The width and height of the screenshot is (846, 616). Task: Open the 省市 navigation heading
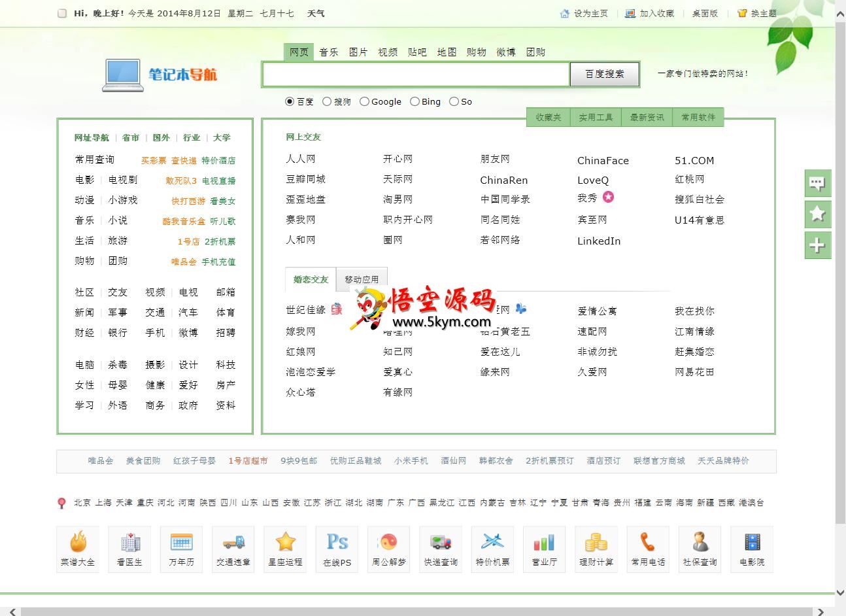pos(131,137)
